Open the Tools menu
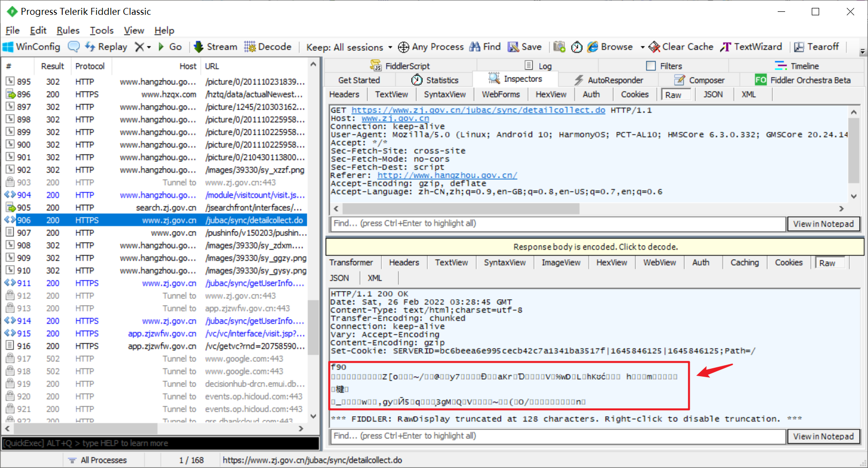 [102, 31]
